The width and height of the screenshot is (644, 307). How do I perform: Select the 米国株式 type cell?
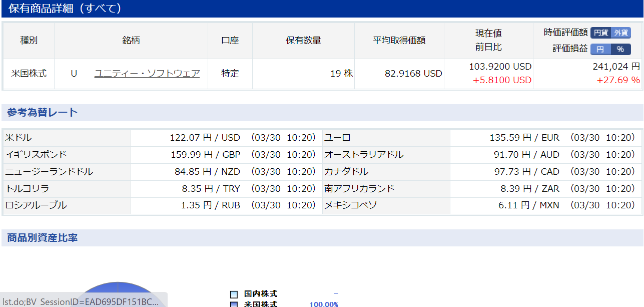[29, 74]
